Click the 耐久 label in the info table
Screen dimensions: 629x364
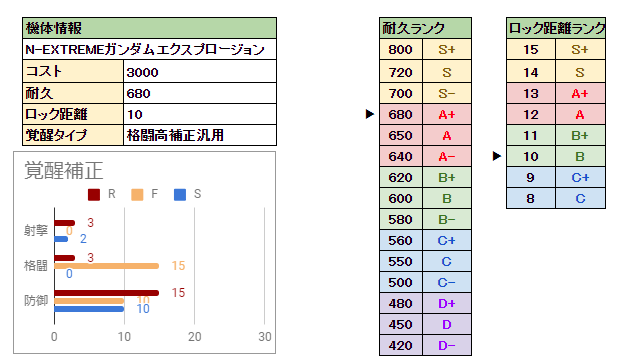(x=73, y=93)
